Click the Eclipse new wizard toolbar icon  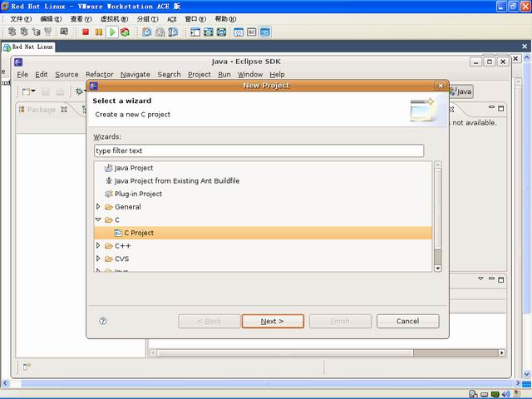[x=27, y=91]
